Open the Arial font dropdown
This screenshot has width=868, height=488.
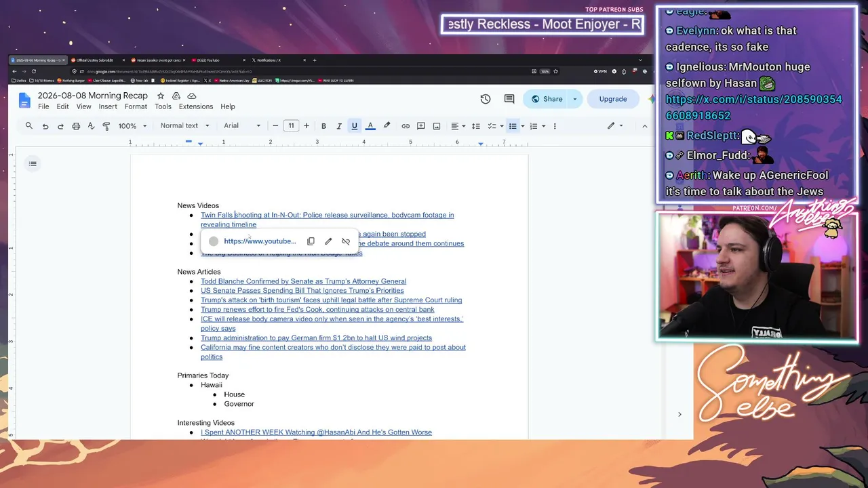[242, 126]
